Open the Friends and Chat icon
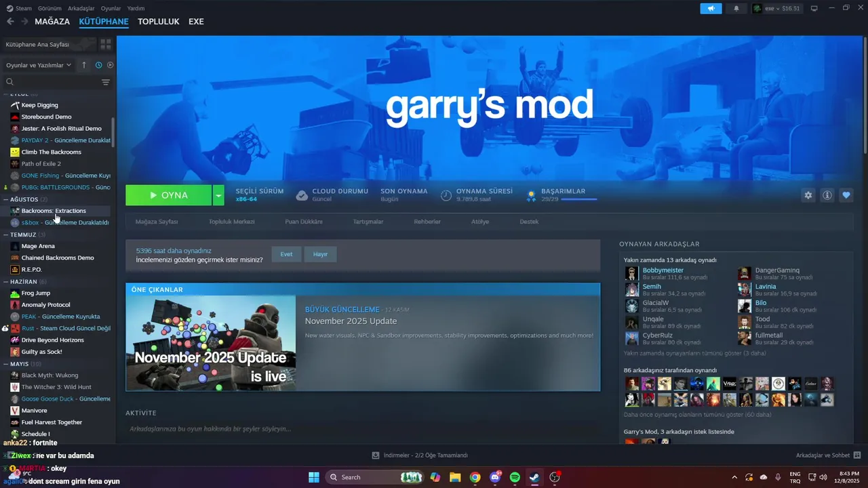 (x=856, y=455)
